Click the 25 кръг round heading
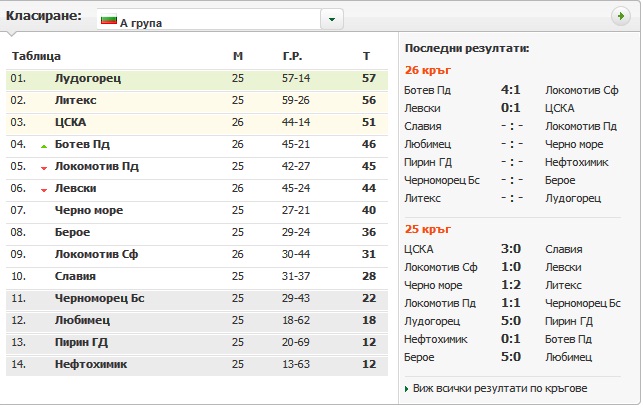This screenshot has height=409, width=643. click(428, 229)
